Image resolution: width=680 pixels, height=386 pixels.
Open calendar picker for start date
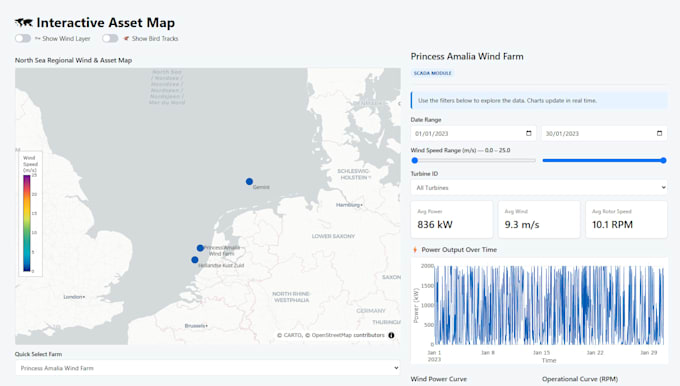coord(529,133)
